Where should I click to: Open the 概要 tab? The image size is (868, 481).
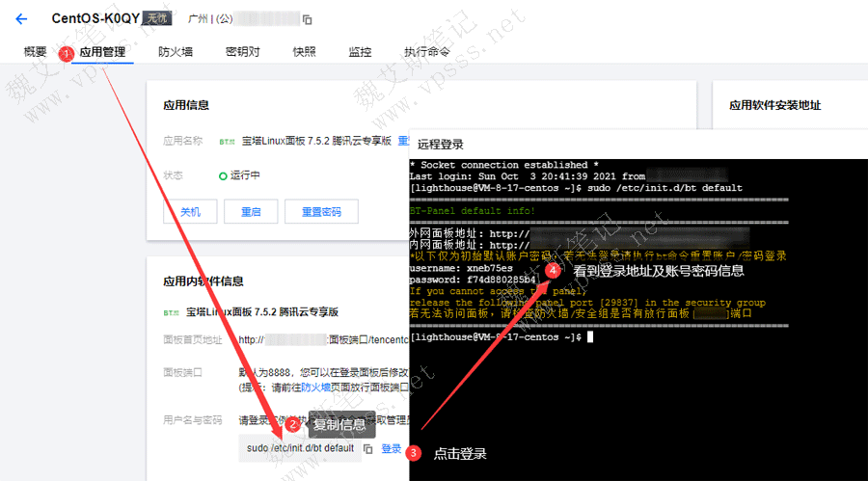(x=35, y=52)
